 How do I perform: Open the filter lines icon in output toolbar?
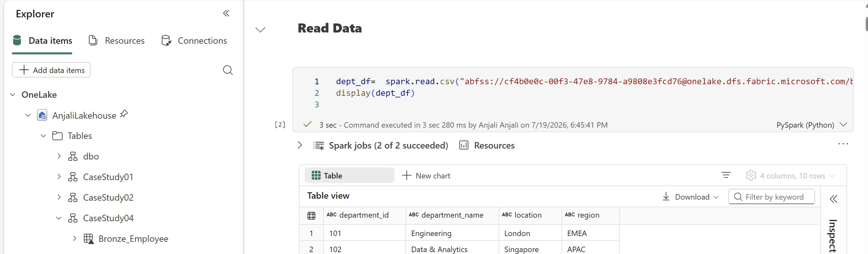(x=726, y=175)
